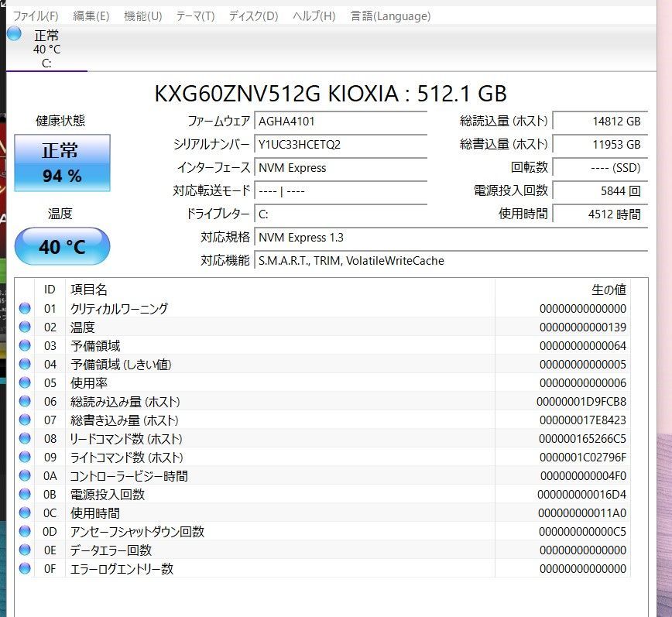The height and width of the screenshot is (617, 672).
Task: Click the firmware field AGHA4101
Action: click(x=341, y=122)
